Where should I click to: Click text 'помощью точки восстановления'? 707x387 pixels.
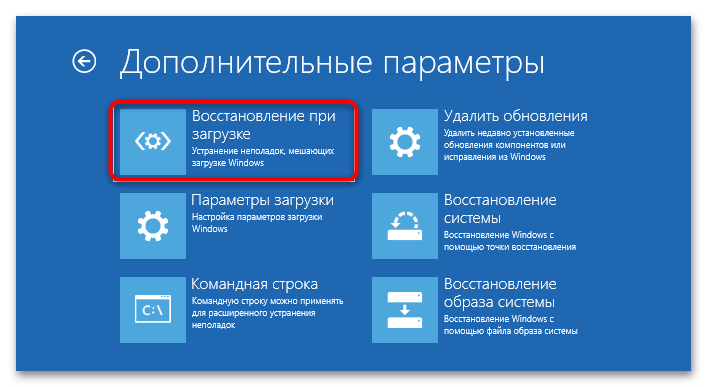pyautogui.click(x=510, y=247)
